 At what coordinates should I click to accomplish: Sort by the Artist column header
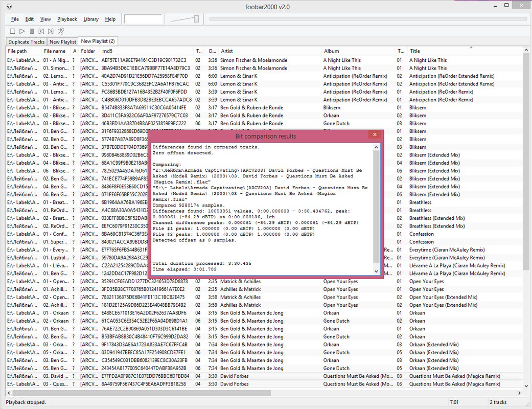[x=270, y=51]
